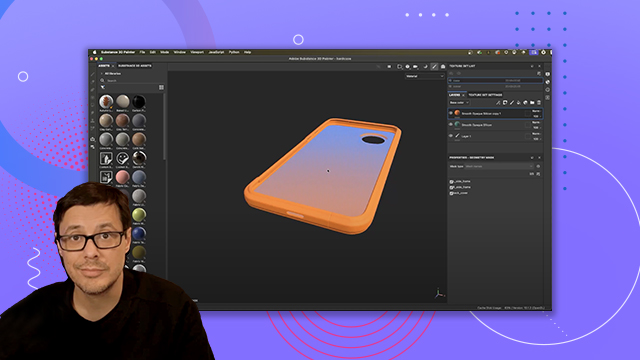Image resolution: width=640 pixels, height=360 pixels.
Task: Add a smart material icon
Action: [x=525, y=103]
